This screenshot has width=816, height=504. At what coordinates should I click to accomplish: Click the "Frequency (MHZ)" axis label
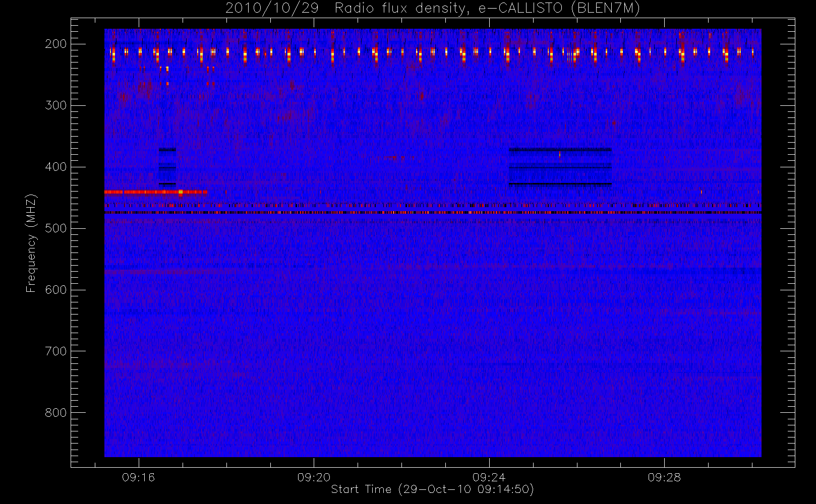[31, 243]
